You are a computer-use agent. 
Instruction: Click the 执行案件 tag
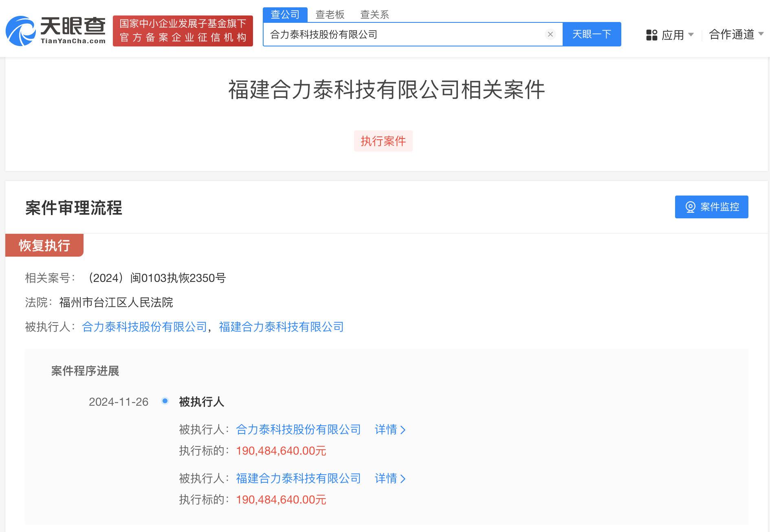383,141
